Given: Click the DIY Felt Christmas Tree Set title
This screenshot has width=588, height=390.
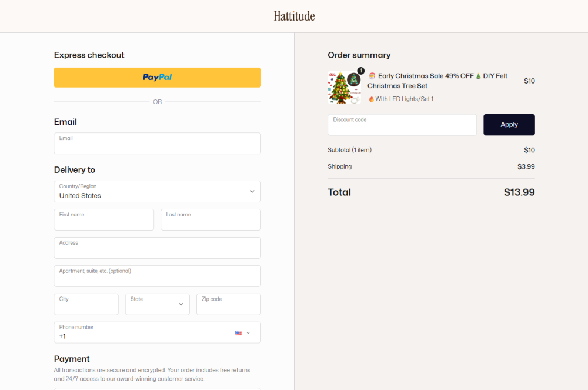Looking at the screenshot, I should (437, 81).
